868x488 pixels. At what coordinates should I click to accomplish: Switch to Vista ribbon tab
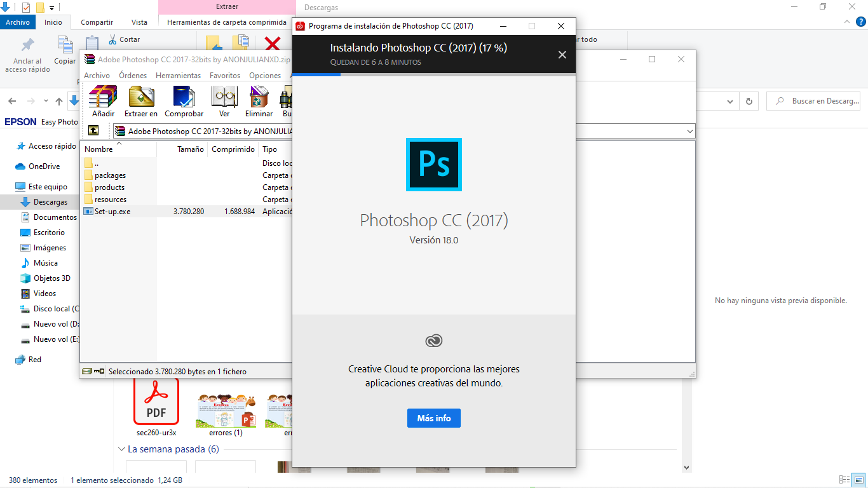[139, 22]
